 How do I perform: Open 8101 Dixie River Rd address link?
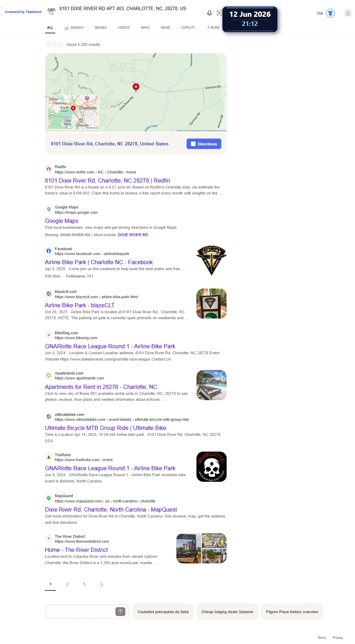click(x=109, y=144)
